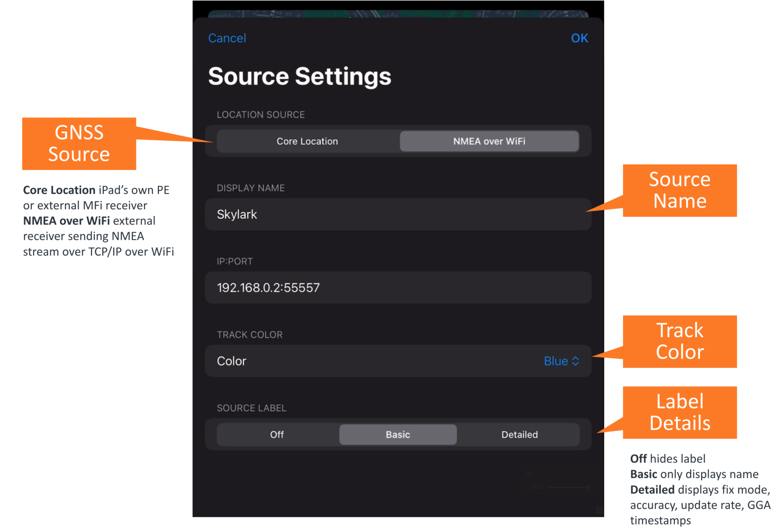Select the display name text Skylark
Viewport: 782px width, 532px height.
pos(237,214)
